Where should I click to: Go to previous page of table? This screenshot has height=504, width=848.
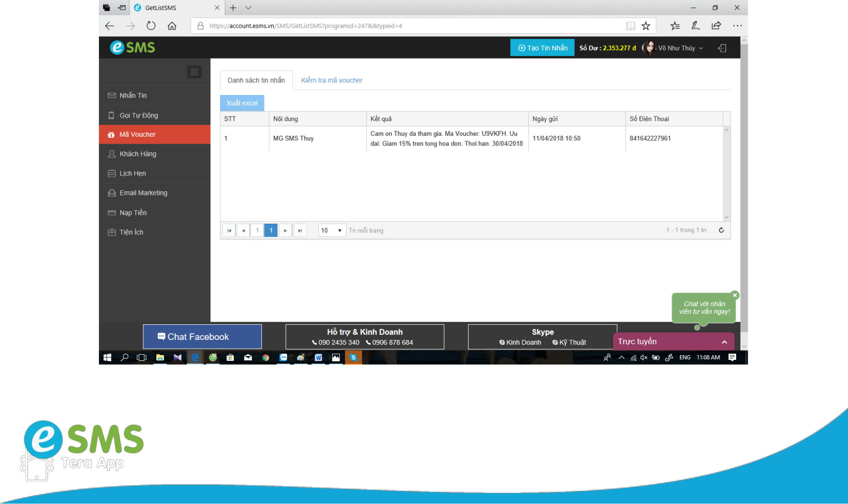(x=243, y=231)
